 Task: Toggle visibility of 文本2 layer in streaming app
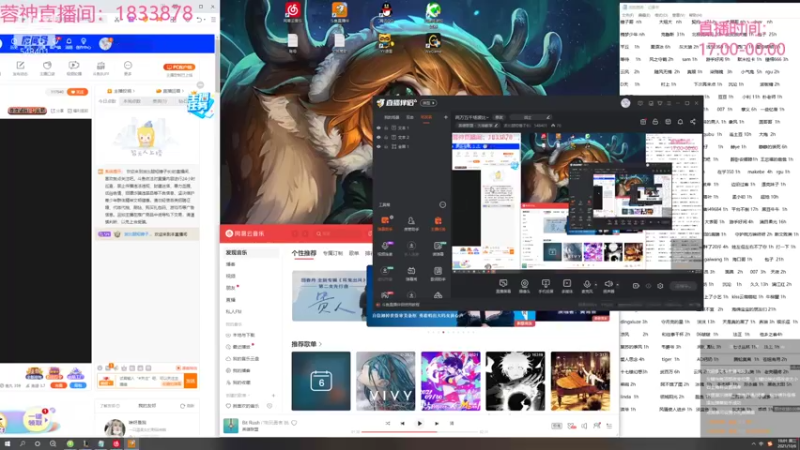point(379,137)
